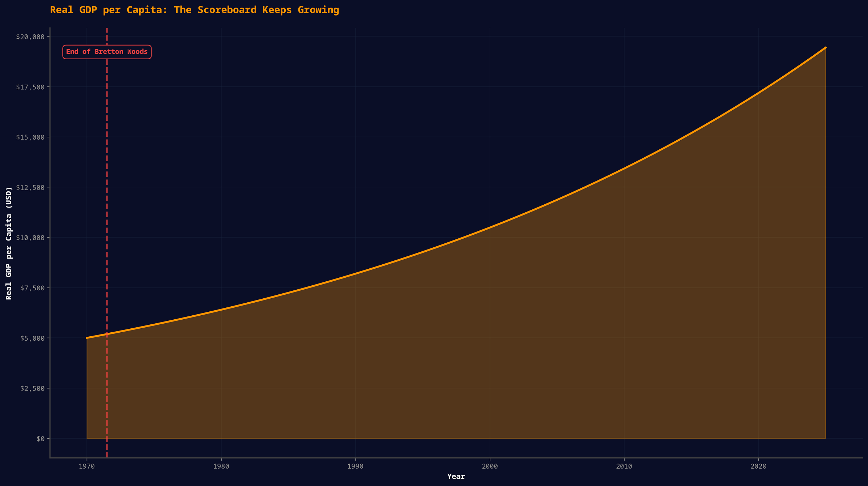
Task: Select the '$5,000' tick label
Action: point(32,338)
